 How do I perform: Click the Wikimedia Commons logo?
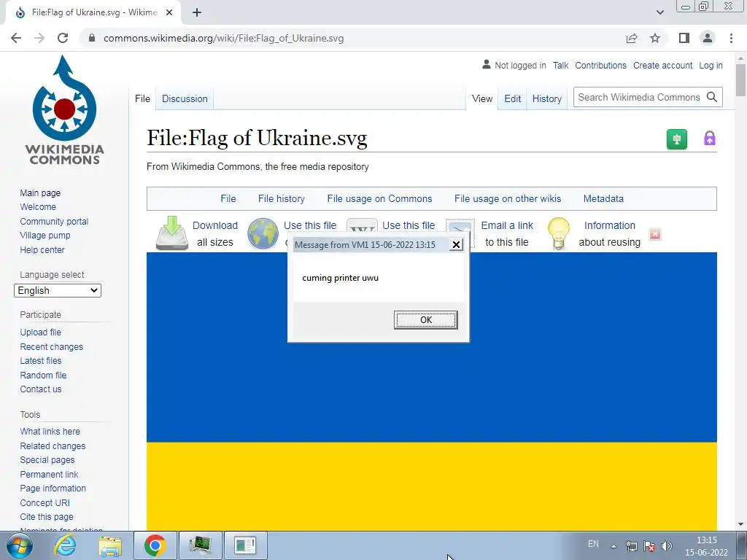pos(64,110)
